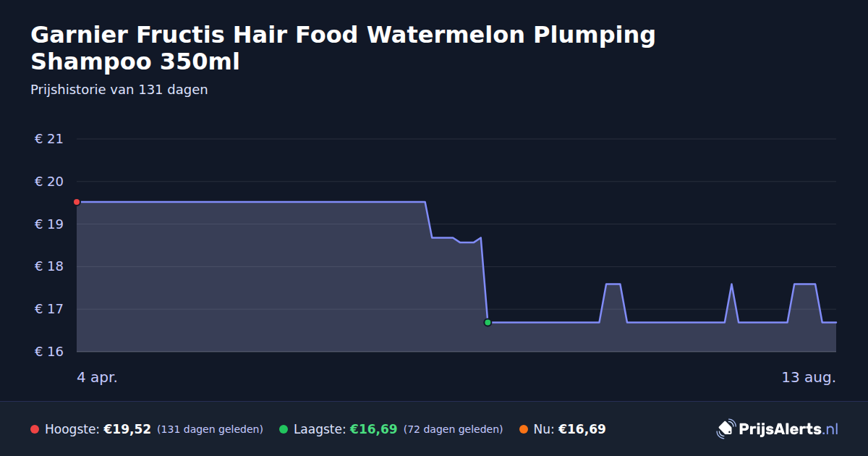Viewport: 868px width, 456px height.
Task: Click the '13 aug.' end date label
Action: tap(809, 377)
